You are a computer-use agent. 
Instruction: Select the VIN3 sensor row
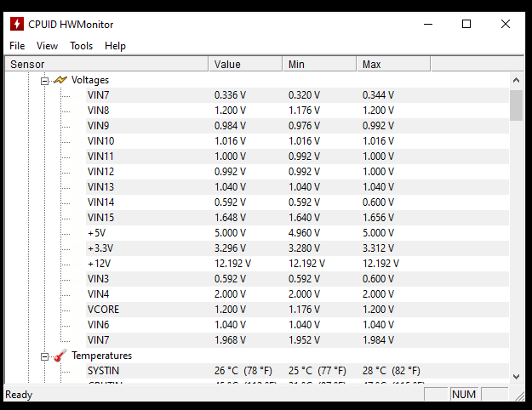tap(297, 279)
